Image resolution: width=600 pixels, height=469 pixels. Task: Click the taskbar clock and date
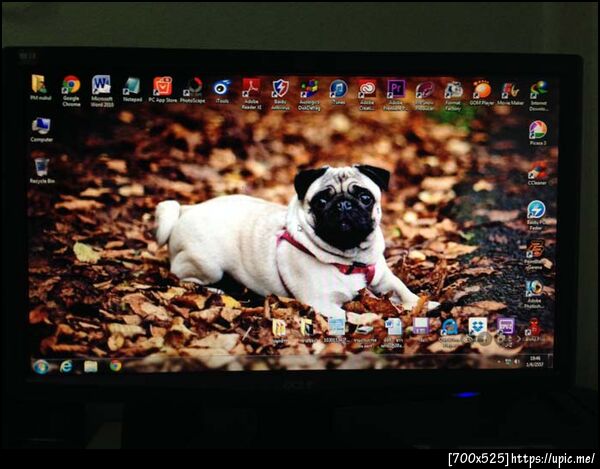(x=535, y=362)
